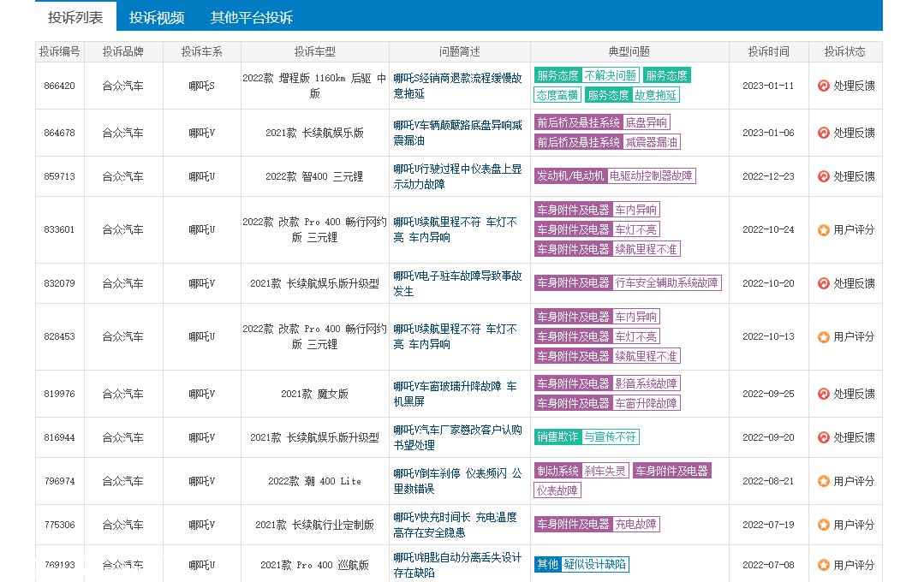The image size is (924, 582).
Task: Click the 投诉编号 column header
Action: click(60, 52)
